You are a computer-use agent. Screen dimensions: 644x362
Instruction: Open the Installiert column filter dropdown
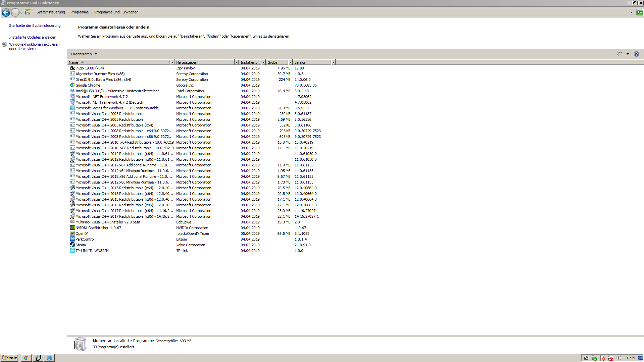pyautogui.click(x=263, y=62)
